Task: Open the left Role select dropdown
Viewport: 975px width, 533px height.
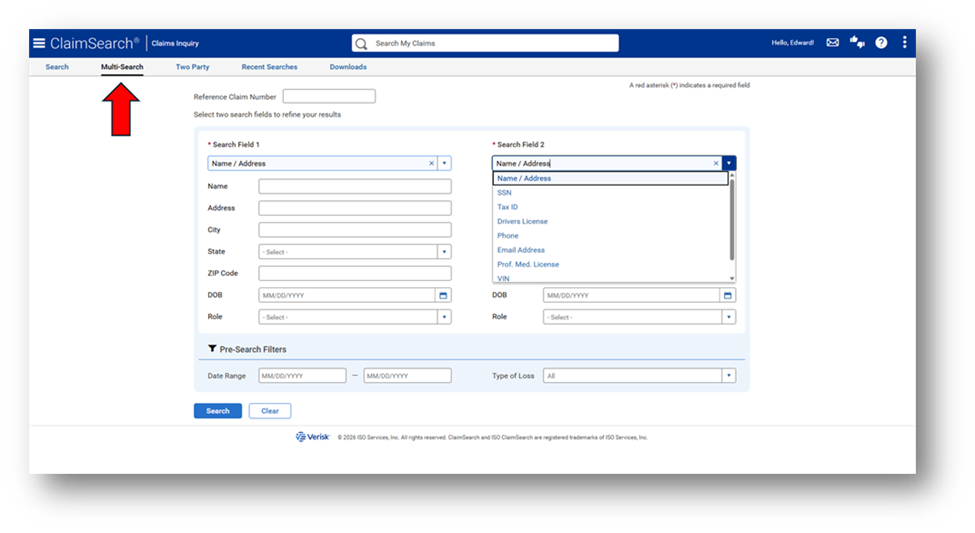Action: click(x=355, y=317)
